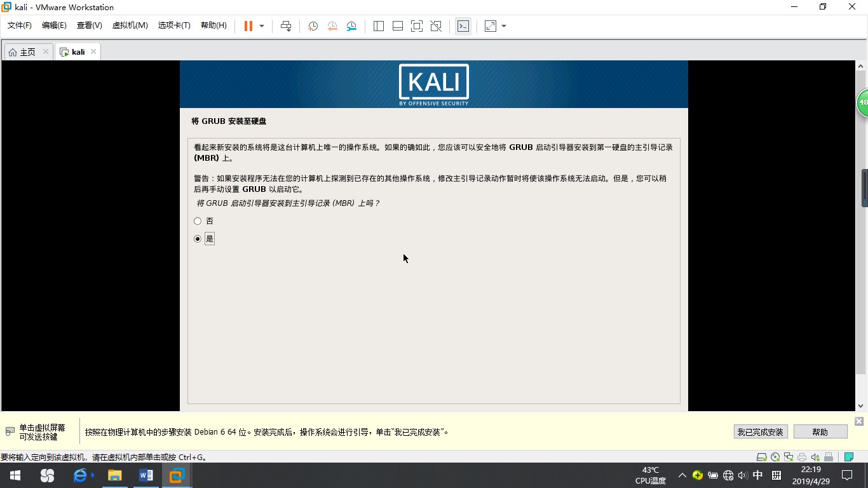868x488 pixels.
Task: Click the stretch guest display icon
Action: click(491, 26)
